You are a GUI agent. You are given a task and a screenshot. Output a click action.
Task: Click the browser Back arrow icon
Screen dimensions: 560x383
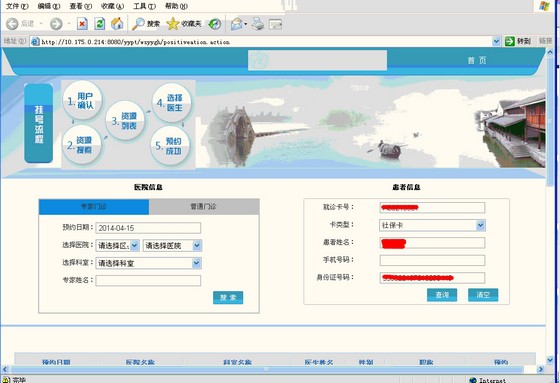click(x=12, y=24)
